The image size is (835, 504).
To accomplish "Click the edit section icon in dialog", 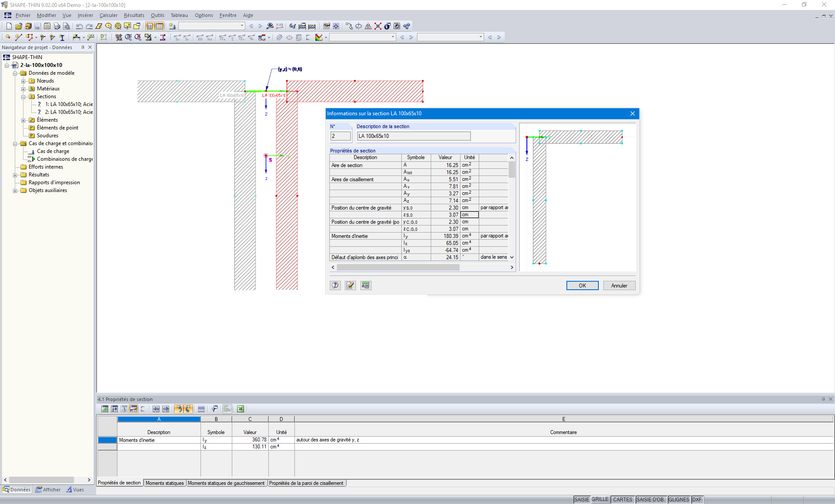I will click(350, 285).
